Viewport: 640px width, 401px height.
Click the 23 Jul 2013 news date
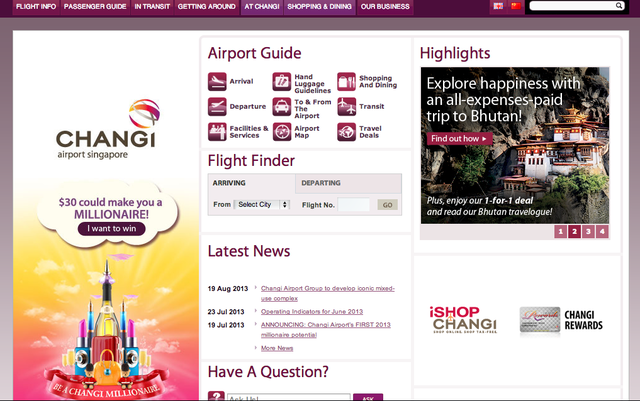226,312
